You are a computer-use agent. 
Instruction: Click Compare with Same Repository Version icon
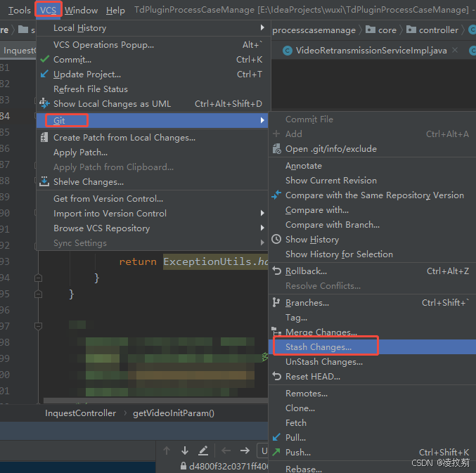tap(276, 195)
